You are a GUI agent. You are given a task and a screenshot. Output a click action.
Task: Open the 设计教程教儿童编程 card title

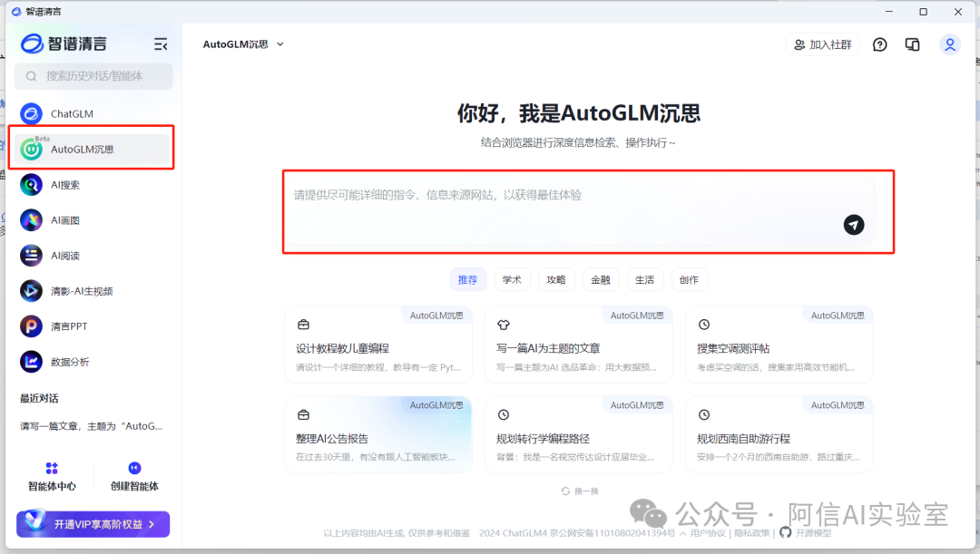(342, 348)
